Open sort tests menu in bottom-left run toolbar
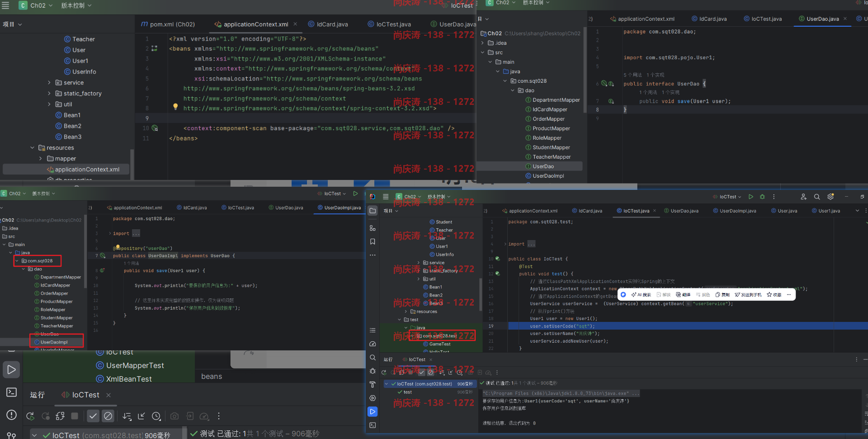This screenshot has height=439, width=868. (127, 416)
